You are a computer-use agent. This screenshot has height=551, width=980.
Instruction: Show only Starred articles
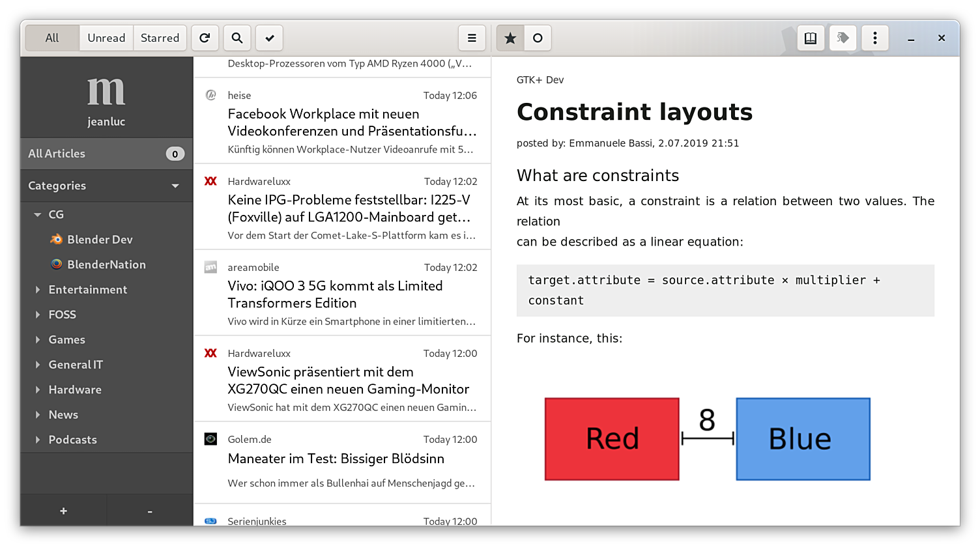coord(160,38)
